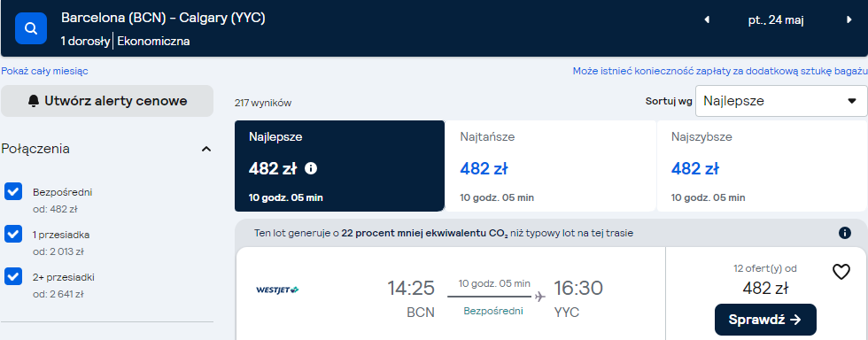868x340 pixels.
Task: Uncheck the Bezpośredni checkbox
Action: click(13, 192)
